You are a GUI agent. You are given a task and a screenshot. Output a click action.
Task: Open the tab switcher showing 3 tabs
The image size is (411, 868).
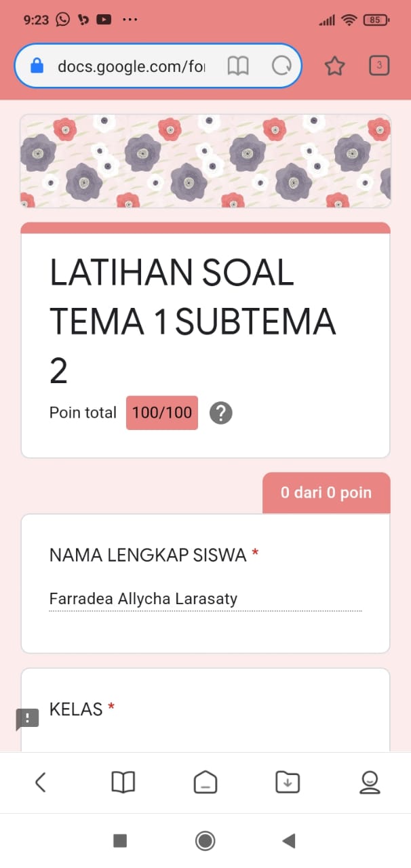click(x=379, y=66)
